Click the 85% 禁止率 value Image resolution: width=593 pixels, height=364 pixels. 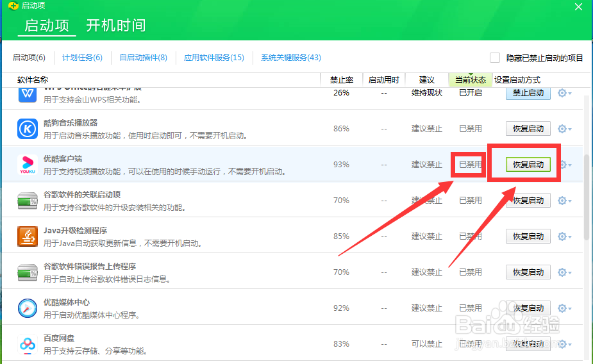click(341, 236)
